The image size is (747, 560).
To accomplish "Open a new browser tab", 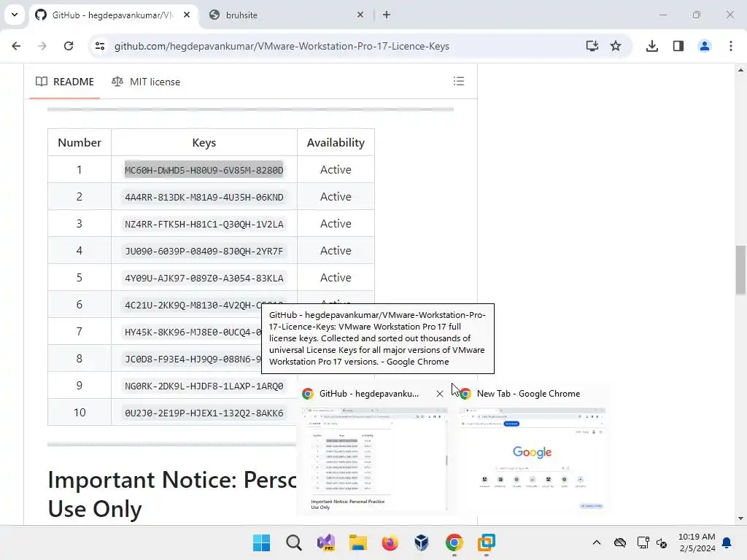I will point(387,15).
